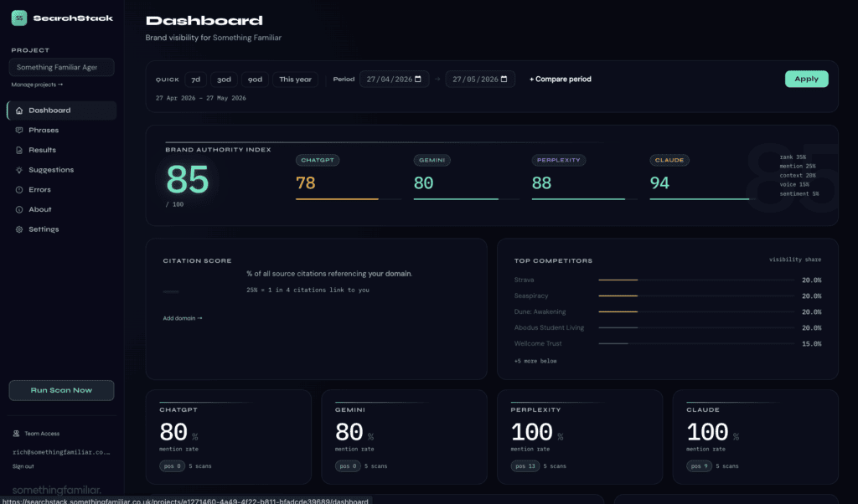Click Add domain link
This screenshot has width=858, height=504.
182,318
